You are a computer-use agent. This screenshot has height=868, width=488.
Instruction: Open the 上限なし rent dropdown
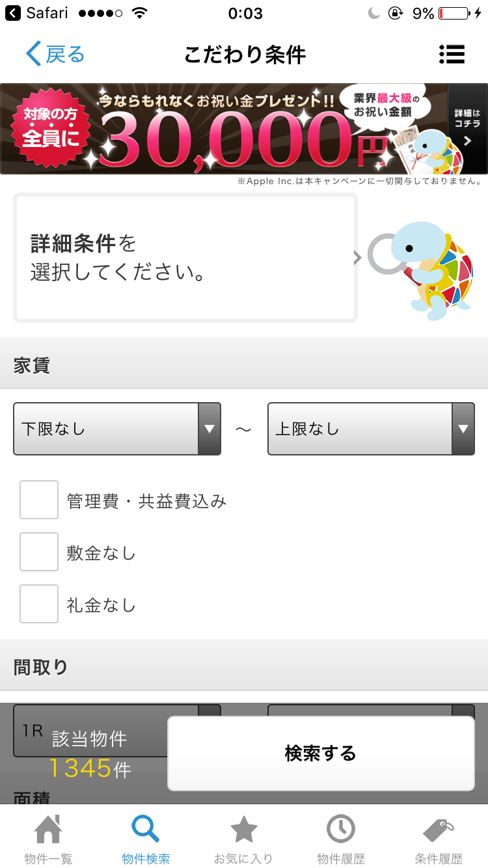pyautogui.click(x=371, y=429)
